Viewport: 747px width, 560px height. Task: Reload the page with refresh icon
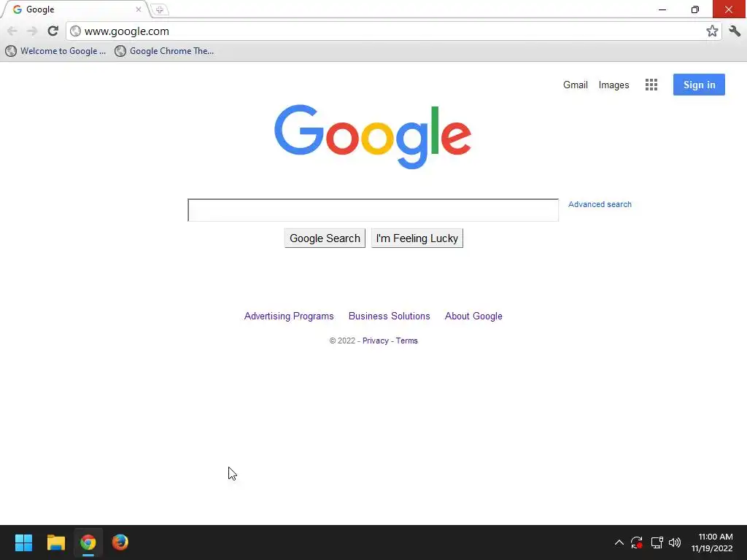[53, 31]
